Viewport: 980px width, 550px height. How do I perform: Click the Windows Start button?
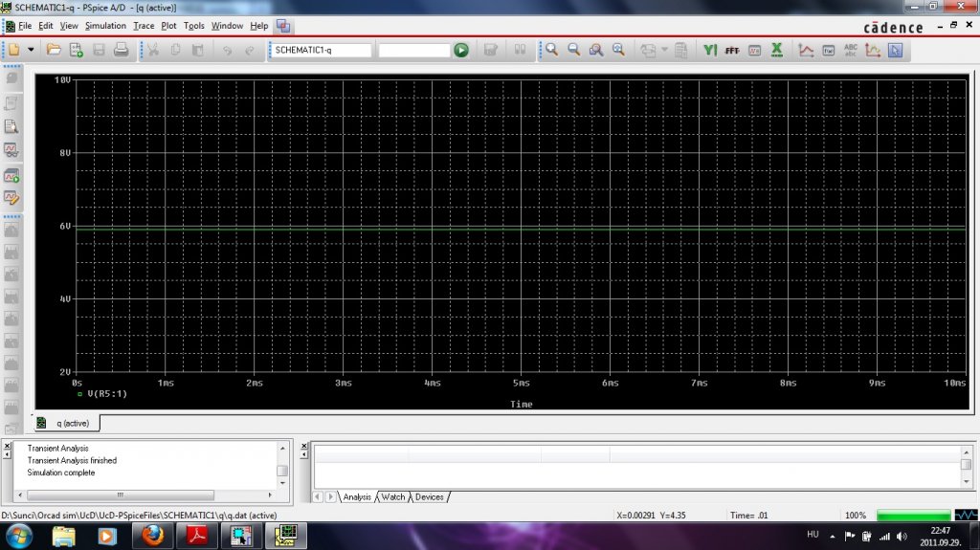coord(19,537)
